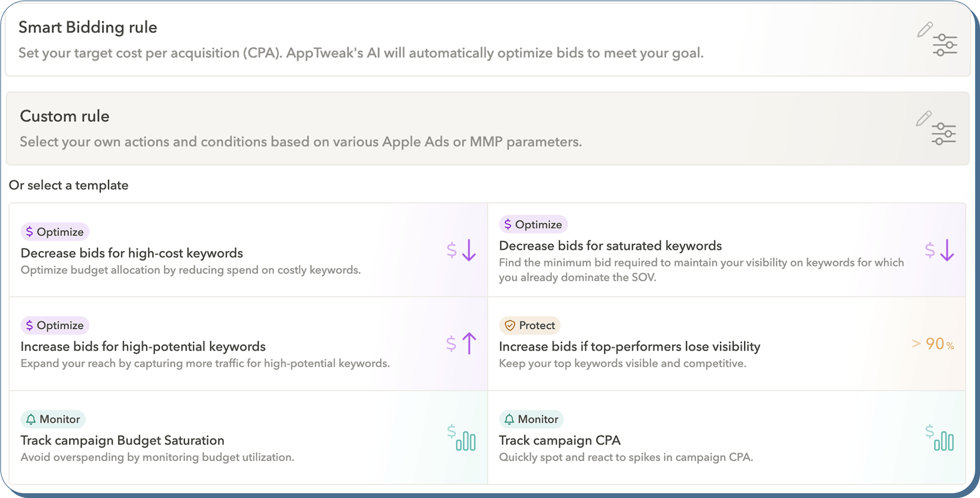Open the 'Track campaign CPA' template title
Screen dimensions: 980x498
coord(559,440)
